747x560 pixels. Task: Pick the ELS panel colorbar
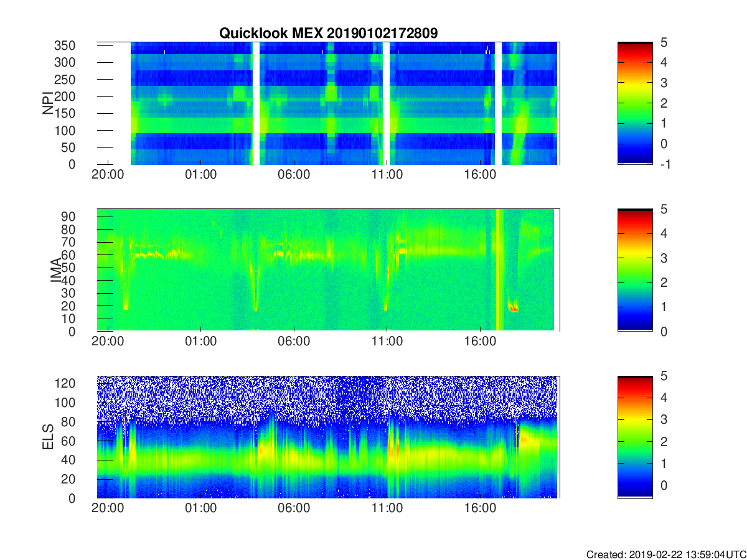click(635, 437)
